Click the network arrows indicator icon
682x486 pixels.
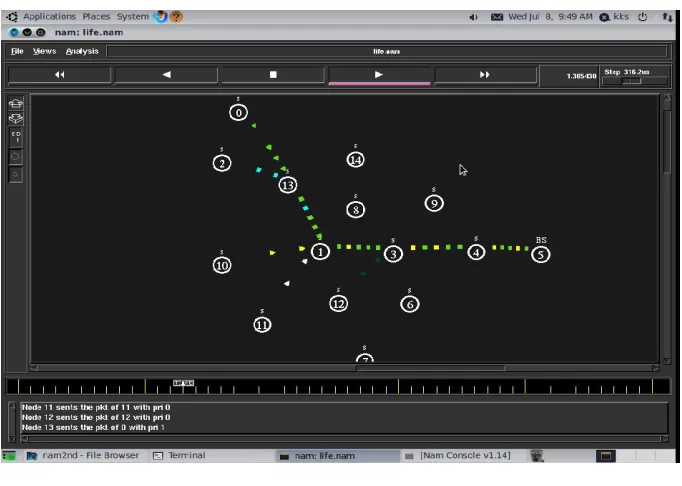tap(667, 17)
